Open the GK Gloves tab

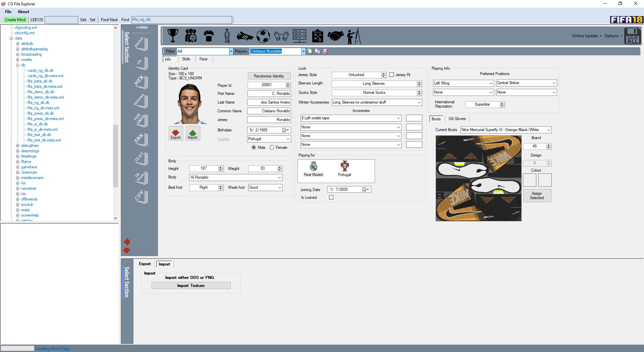tap(457, 119)
